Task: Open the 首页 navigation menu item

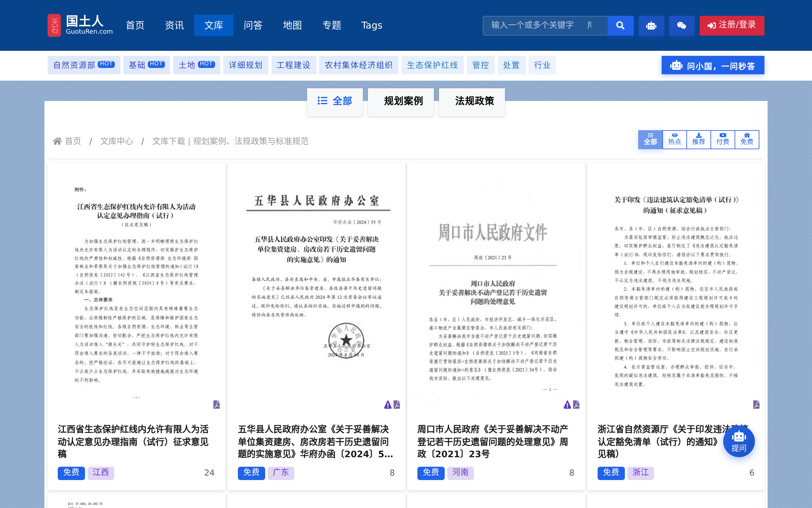Action: (x=135, y=25)
